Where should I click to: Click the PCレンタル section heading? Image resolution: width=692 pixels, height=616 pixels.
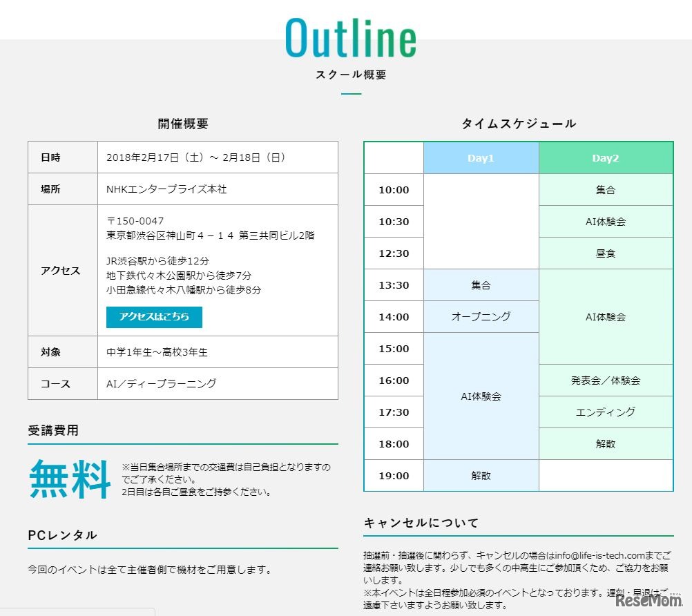(61, 535)
